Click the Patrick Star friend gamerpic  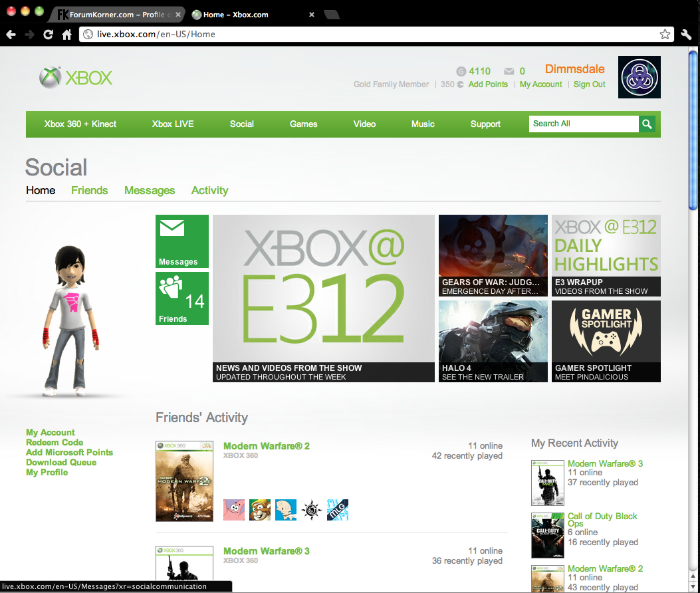tap(234, 510)
